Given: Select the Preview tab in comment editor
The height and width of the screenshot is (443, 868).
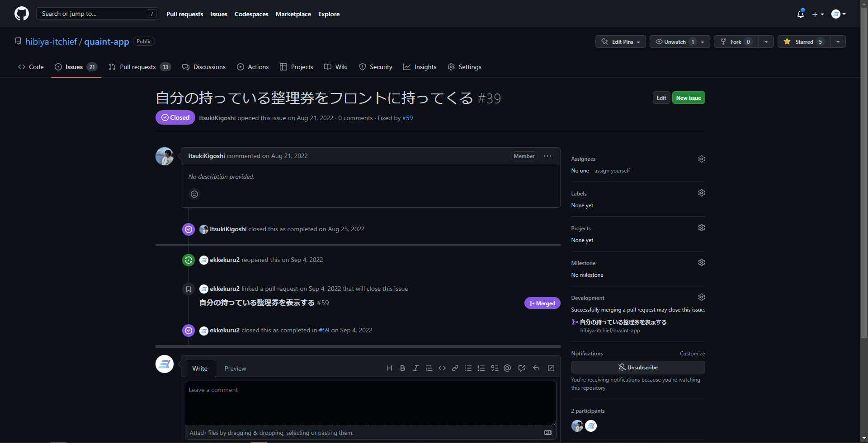Looking at the screenshot, I should tap(235, 368).
